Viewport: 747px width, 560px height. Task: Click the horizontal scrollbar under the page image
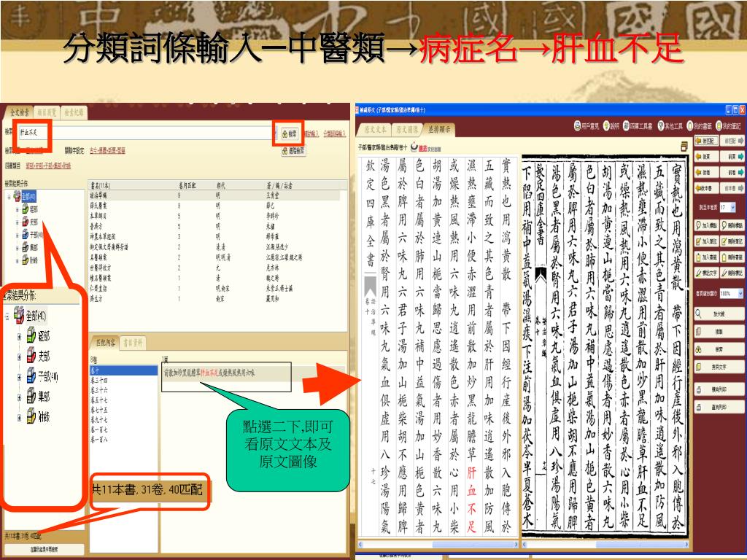point(606,544)
